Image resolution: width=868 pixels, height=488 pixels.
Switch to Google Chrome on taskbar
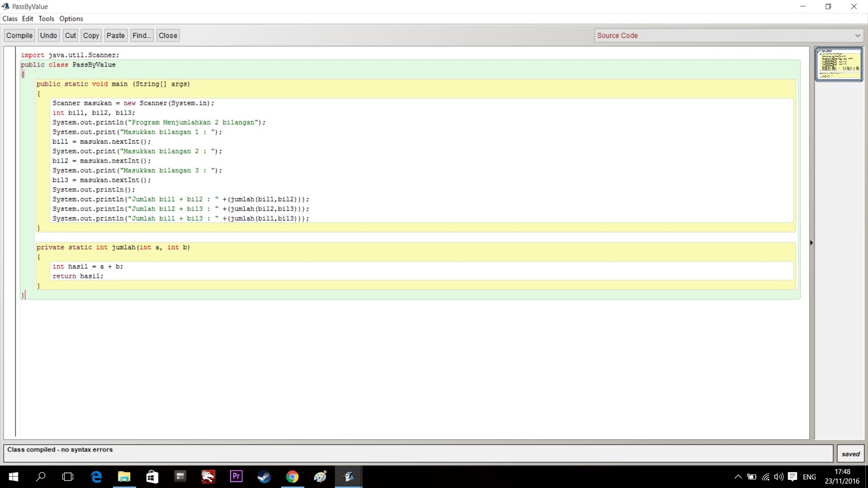tap(292, 477)
